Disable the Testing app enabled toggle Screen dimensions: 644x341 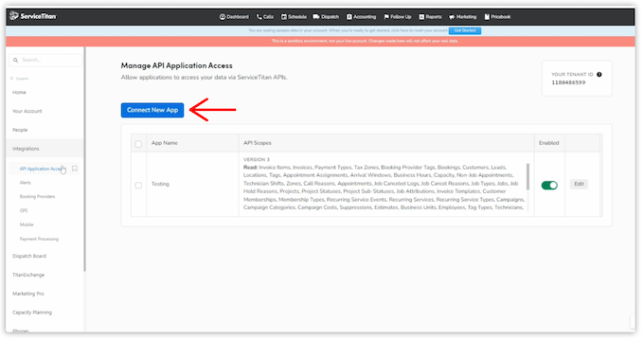pos(549,186)
